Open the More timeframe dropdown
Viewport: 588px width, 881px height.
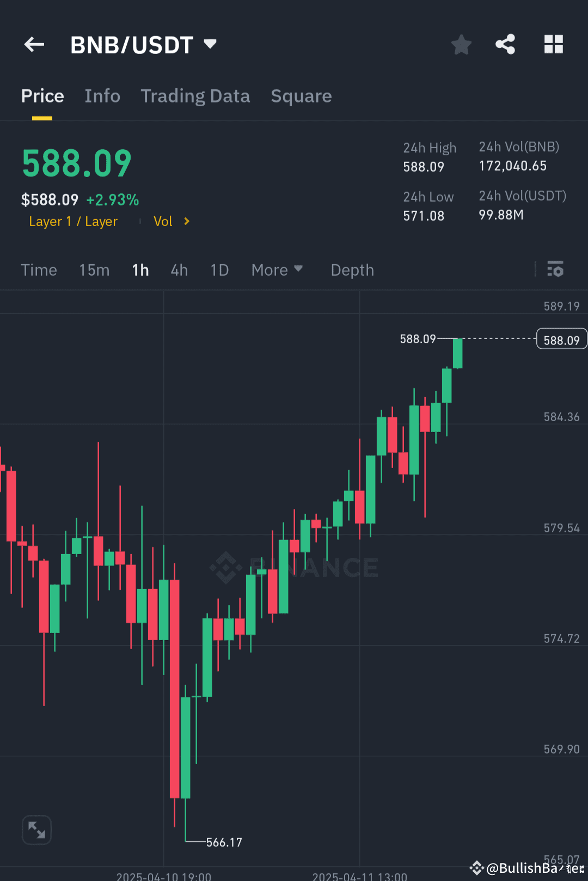[x=277, y=270]
